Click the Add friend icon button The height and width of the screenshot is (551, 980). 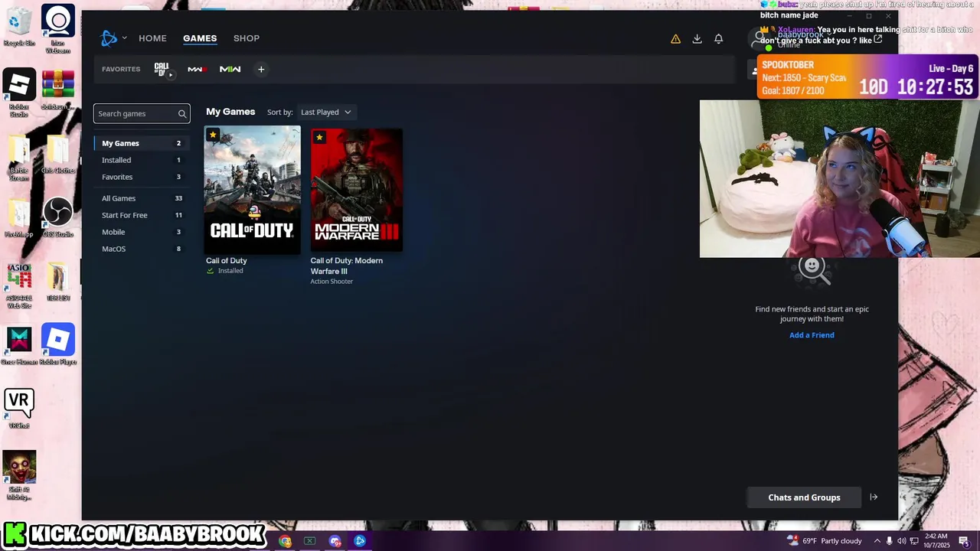753,70
